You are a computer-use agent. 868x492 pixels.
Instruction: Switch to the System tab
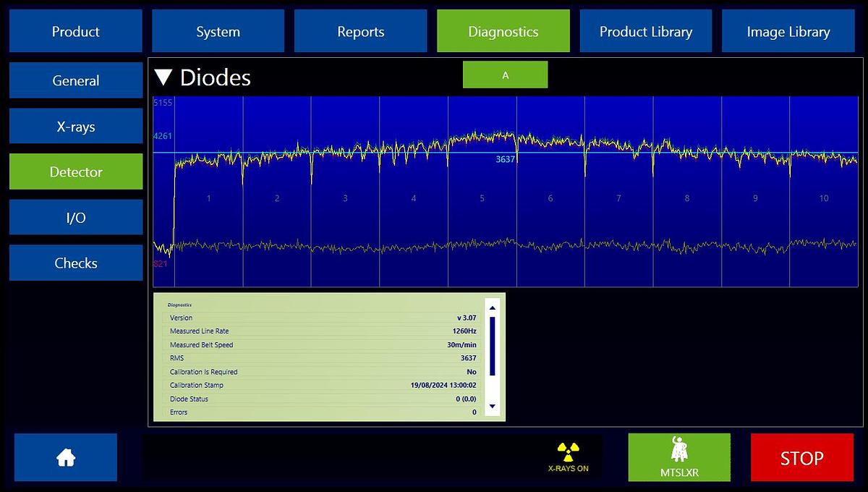tap(218, 32)
